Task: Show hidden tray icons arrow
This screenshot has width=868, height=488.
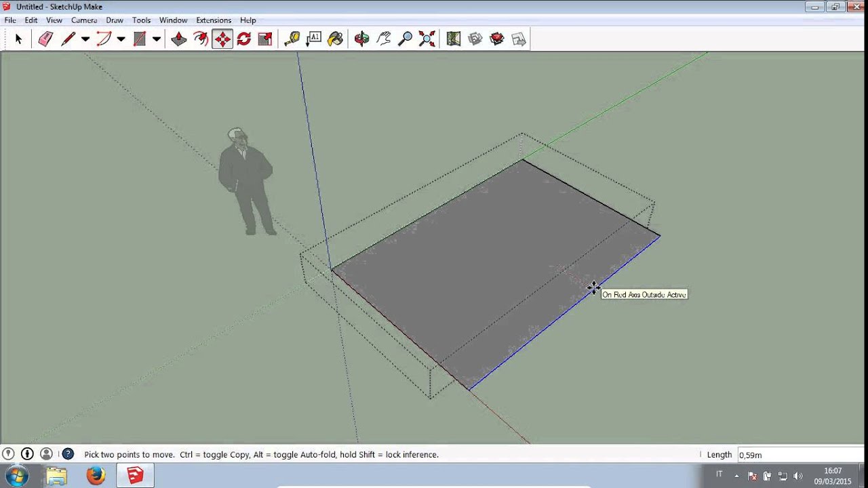Action: (x=737, y=476)
